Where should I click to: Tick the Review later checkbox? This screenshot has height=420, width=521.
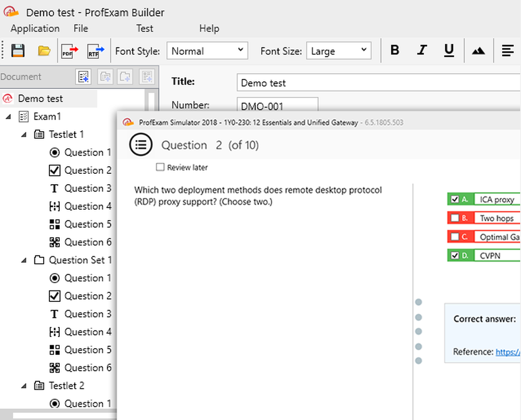[x=160, y=167]
